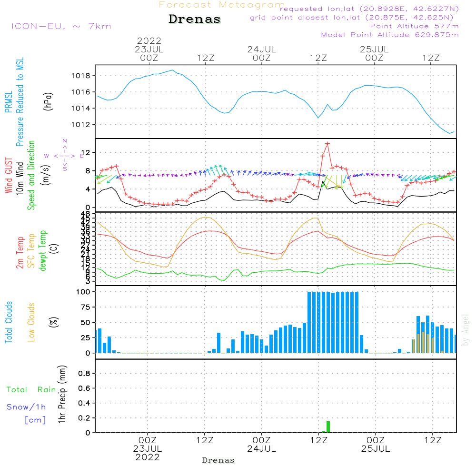476x476 pixels.
Task: Select the '25JUL' date on the top time axis
Action: (x=374, y=49)
